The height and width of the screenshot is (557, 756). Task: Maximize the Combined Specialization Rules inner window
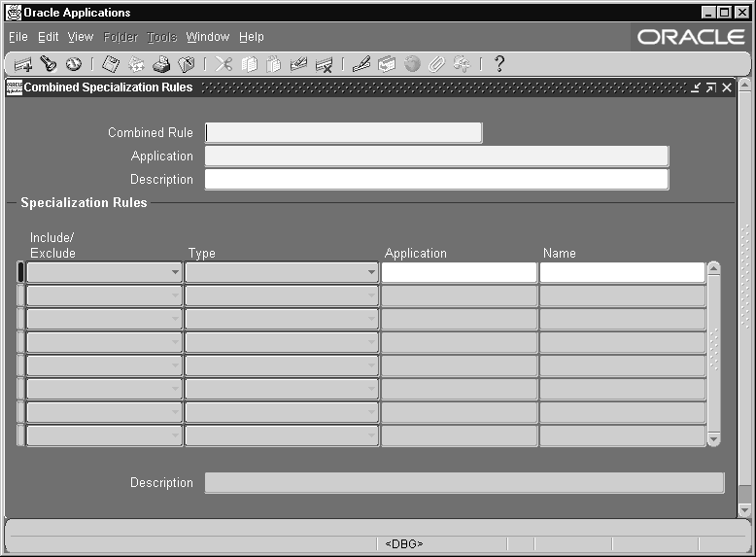click(711, 87)
